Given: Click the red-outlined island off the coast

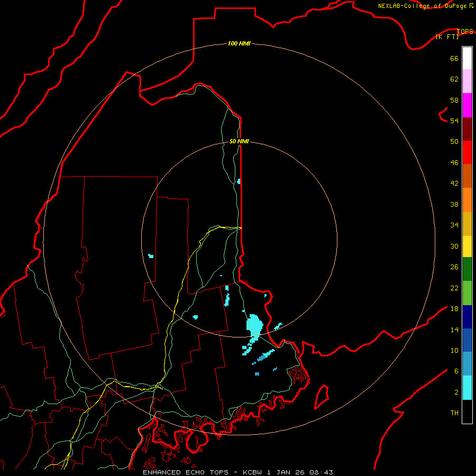Looking at the screenshot, I should click(322, 397).
